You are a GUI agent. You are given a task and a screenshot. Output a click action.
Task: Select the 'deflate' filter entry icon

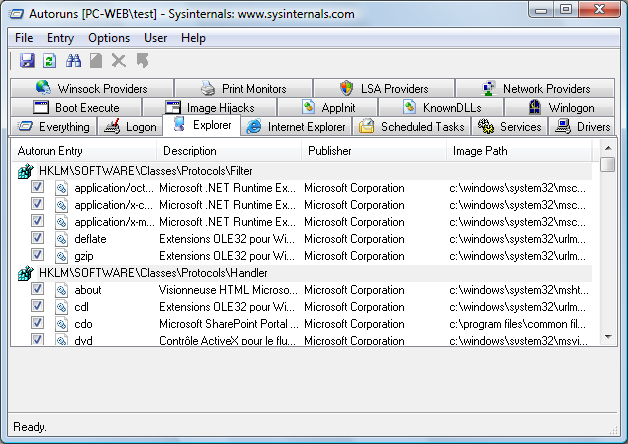[x=60, y=239]
